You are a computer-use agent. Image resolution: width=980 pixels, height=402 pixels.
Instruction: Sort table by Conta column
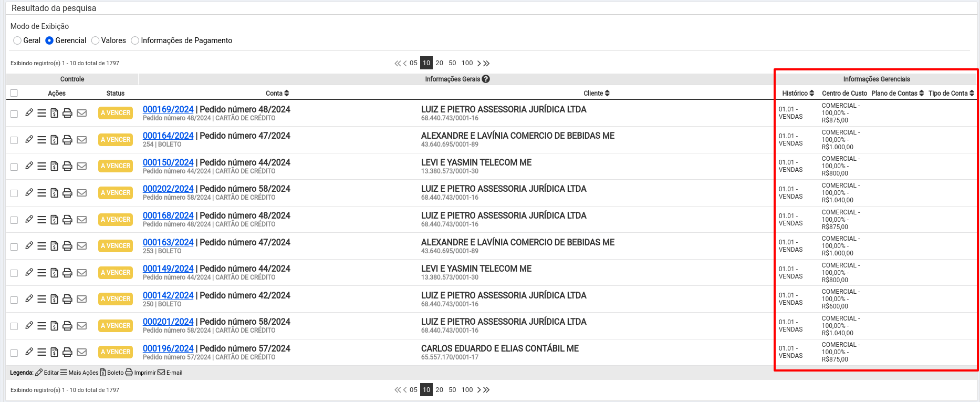277,93
